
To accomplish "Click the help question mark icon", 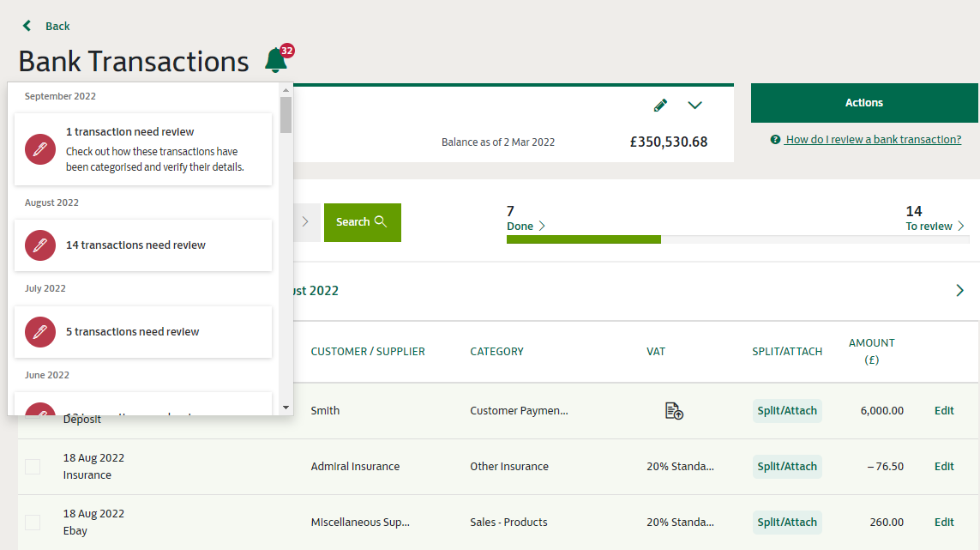I will coord(775,140).
